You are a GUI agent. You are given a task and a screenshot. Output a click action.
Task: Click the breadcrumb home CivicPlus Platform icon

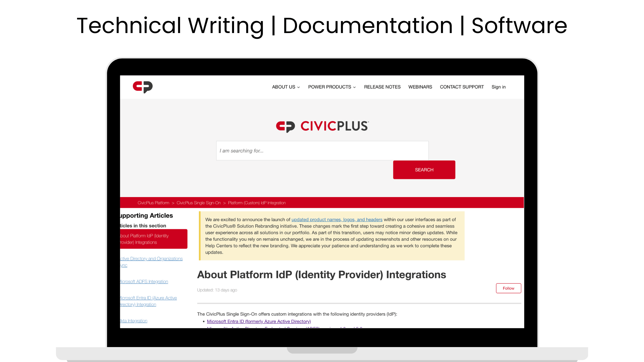click(x=153, y=203)
